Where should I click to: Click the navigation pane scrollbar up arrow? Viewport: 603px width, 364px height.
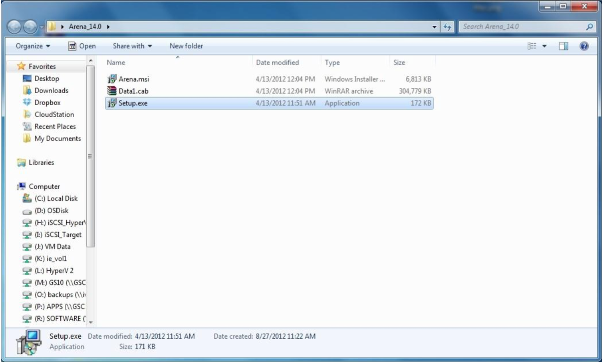click(x=91, y=60)
